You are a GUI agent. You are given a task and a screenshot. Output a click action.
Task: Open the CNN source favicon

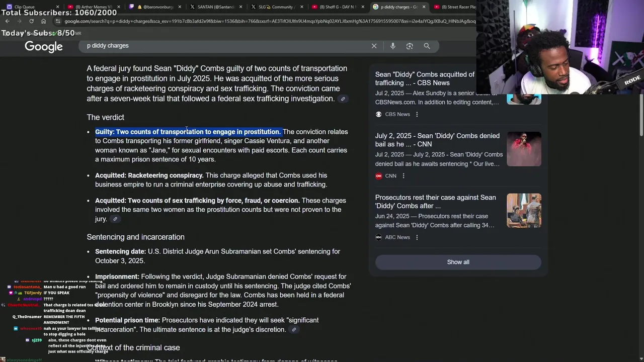(x=378, y=176)
